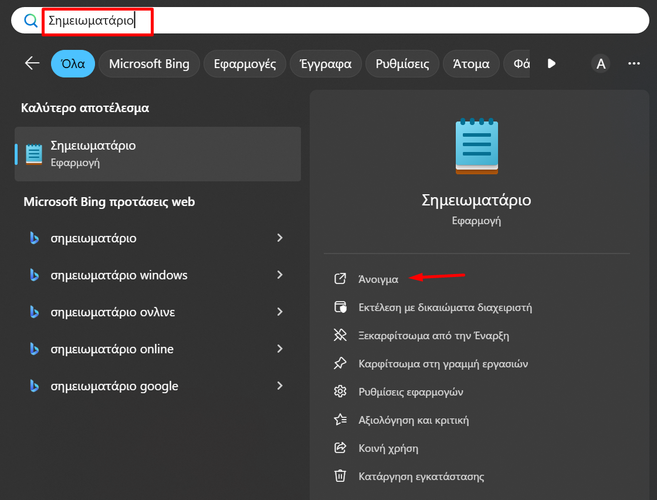
Task: Open the account A avatar
Action: pos(600,64)
